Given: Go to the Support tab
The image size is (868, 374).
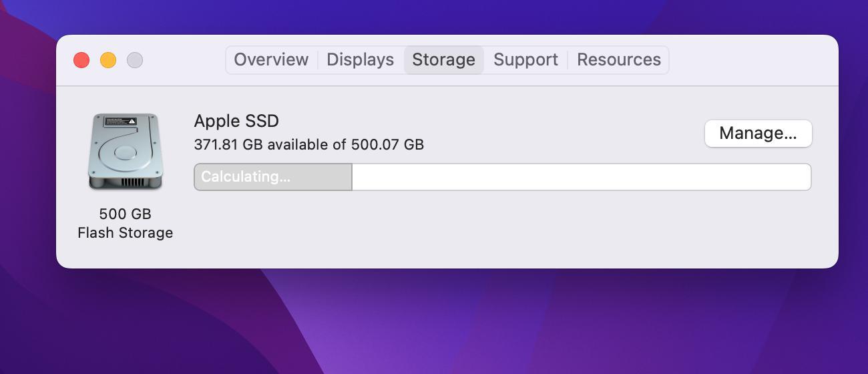Looking at the screenshot, I should (525, 59).
